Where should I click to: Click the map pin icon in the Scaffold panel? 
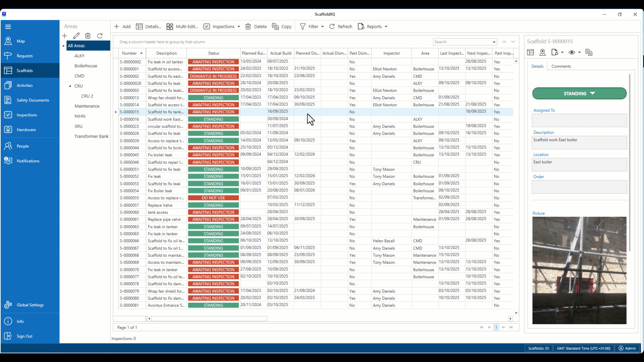click(x=543, y=52)
